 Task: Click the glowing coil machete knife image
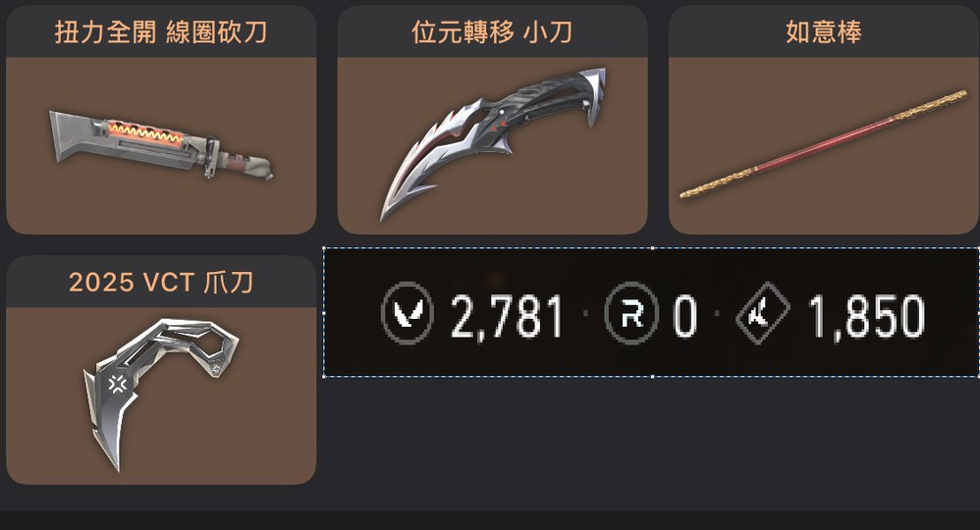click(161, 145)
